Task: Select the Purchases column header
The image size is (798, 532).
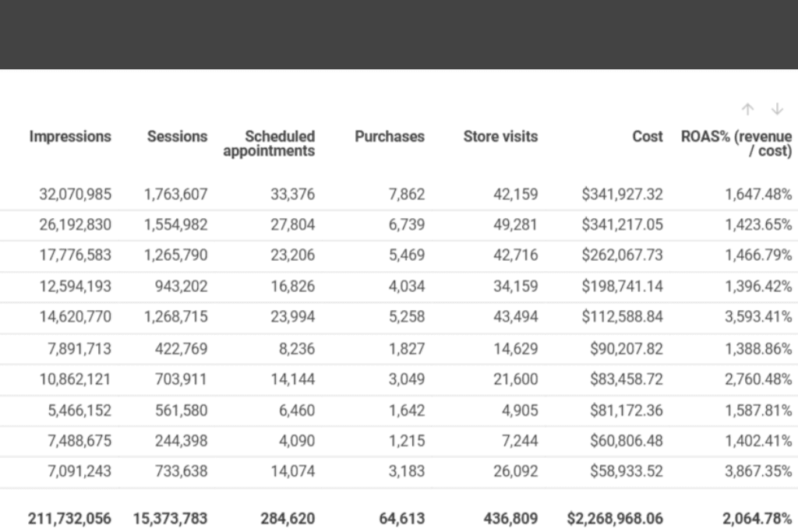Action: (390, 136)
